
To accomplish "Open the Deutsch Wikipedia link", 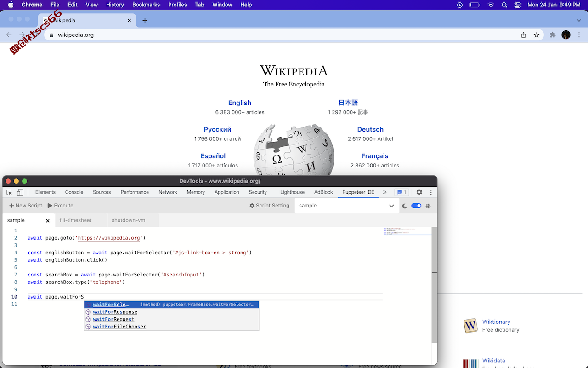I will coord(370,130).
